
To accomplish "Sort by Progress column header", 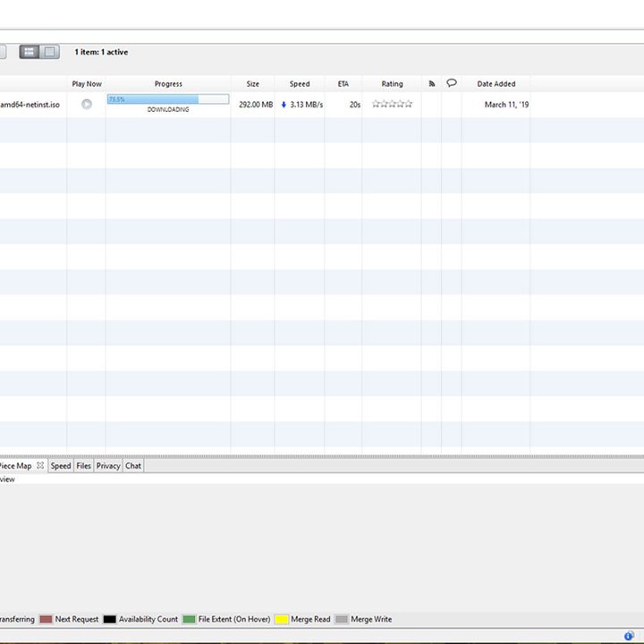I will point(168,84).
